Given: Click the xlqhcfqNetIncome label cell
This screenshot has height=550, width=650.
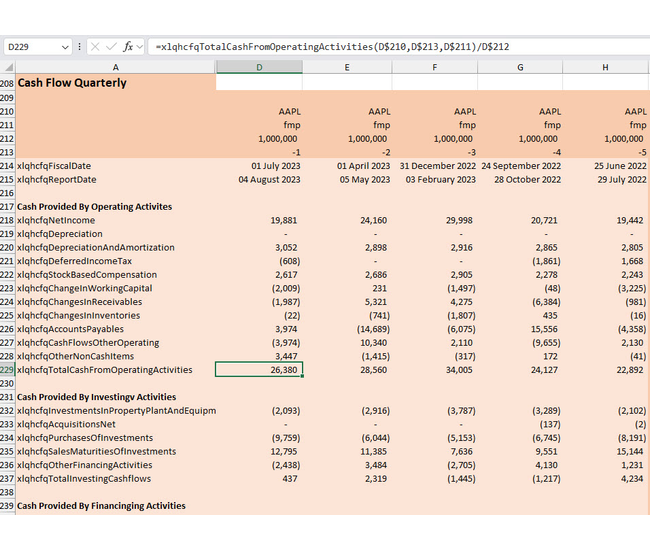Looking at the screenshot, I should point(116,220).
